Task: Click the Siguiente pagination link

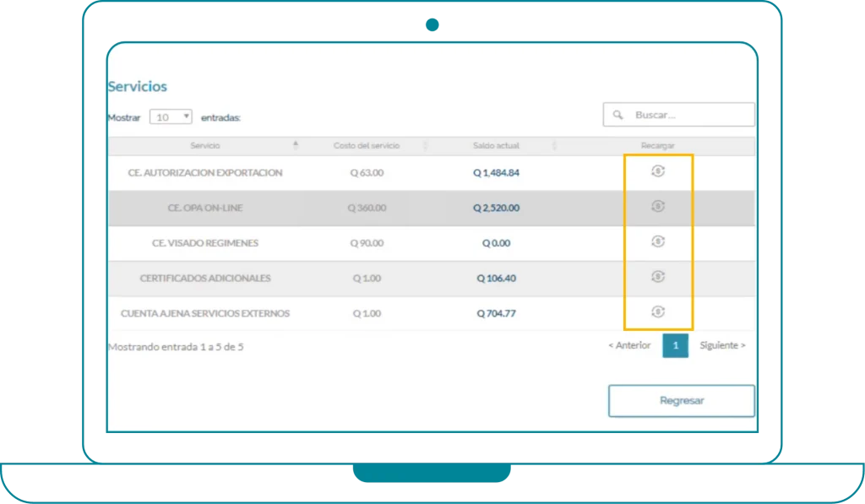Action: [722, 345]
